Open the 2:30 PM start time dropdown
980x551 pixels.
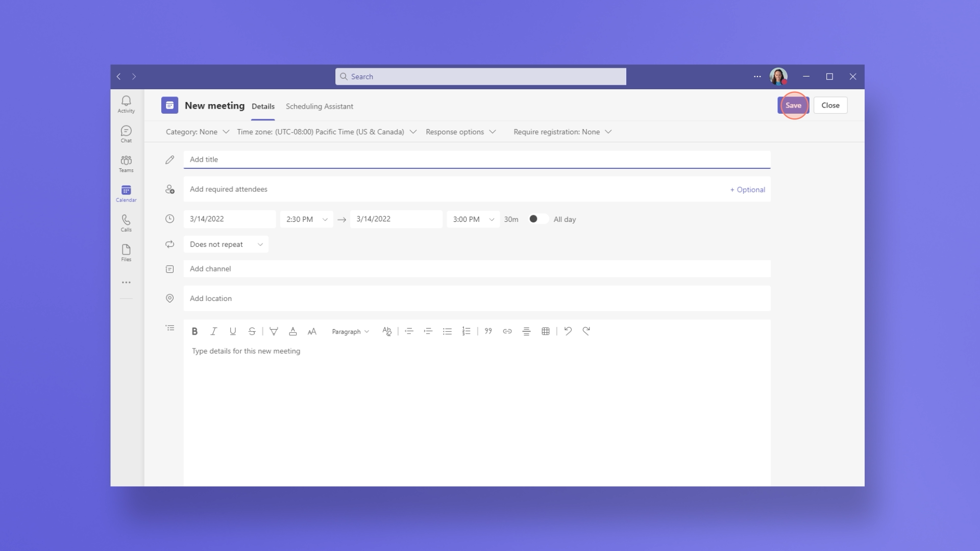(307, 219)
